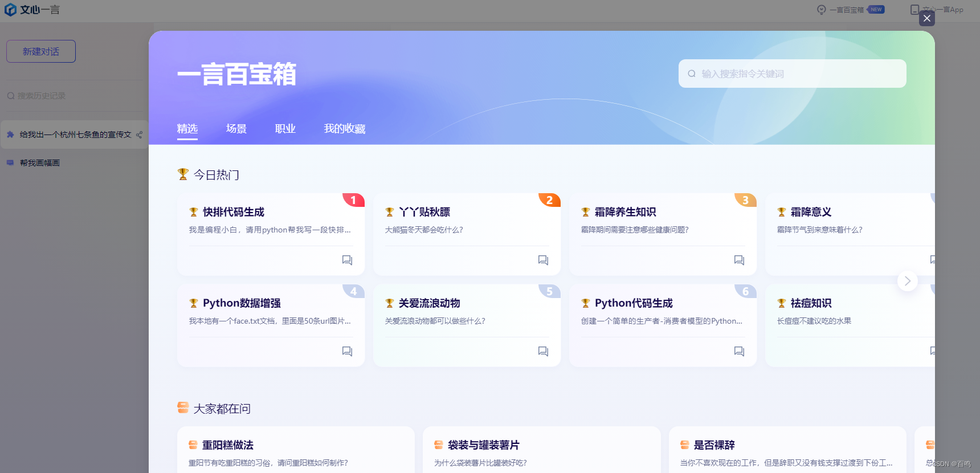
Task: Open the 文心一言App link
Action: (943, 10)
